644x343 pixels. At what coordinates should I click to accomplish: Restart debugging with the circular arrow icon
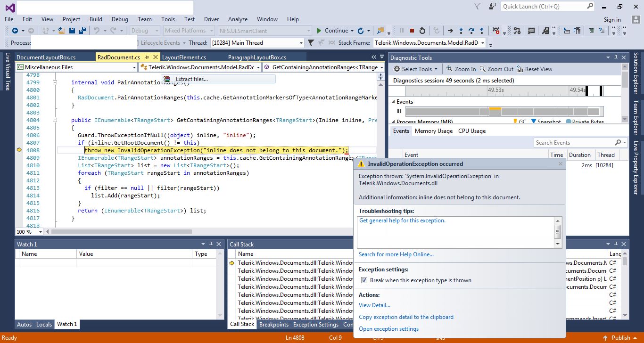point(422,31)
